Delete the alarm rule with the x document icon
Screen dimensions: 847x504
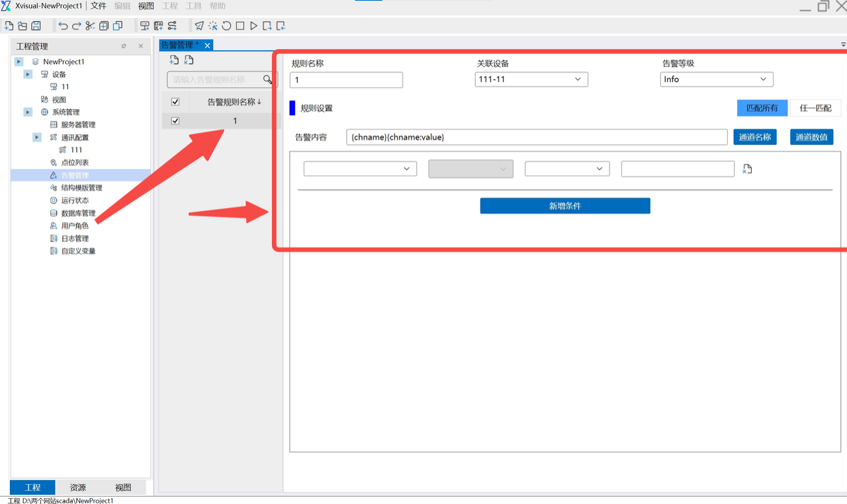(x=189, y=60)
